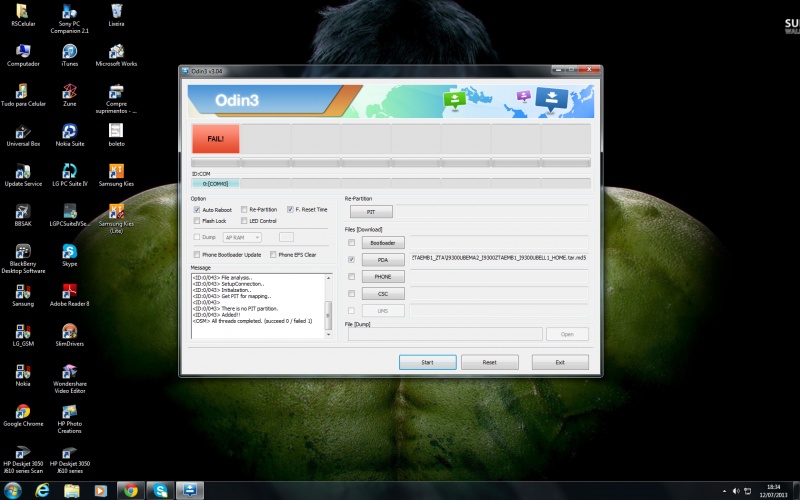This screenshot has height=500, width=800.
Task: Click "There is no PIT partition" log line
Action: coord(235,309)
